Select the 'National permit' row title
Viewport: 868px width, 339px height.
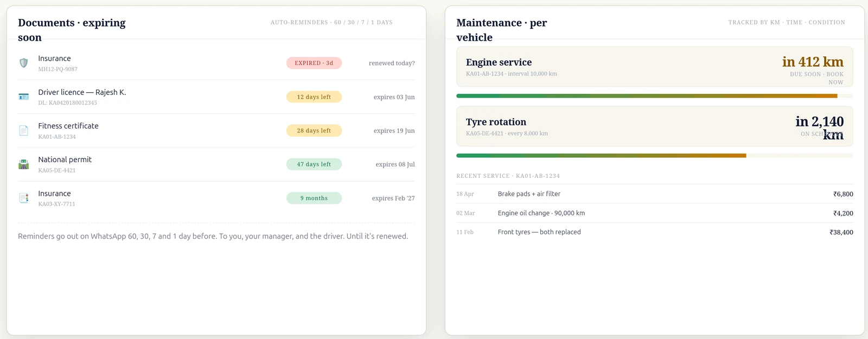pyautogui.click(x=65, y=159)
